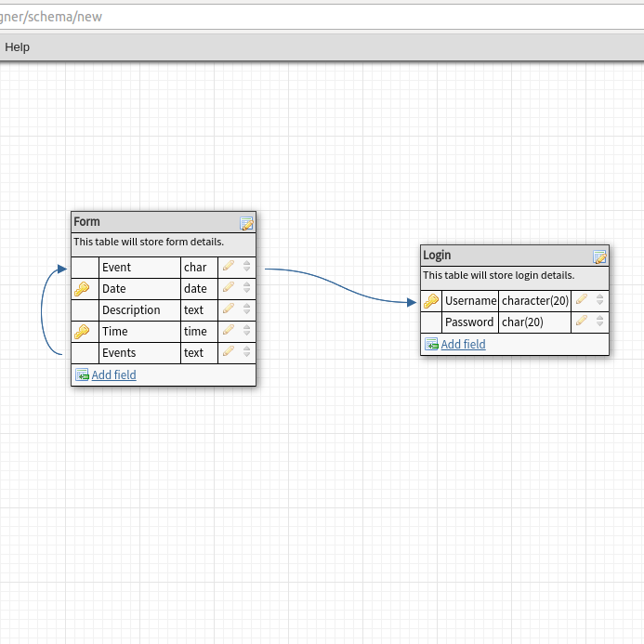Edit the Login table properties icon
This screenshot has height=644, width=644.
(x=599, y=257)
